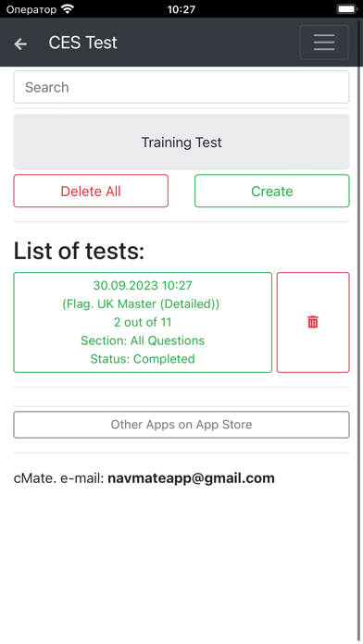Select the Section: All Questions line
The height and width of the screenshot is (644, 363).
(x=143, y=341)
